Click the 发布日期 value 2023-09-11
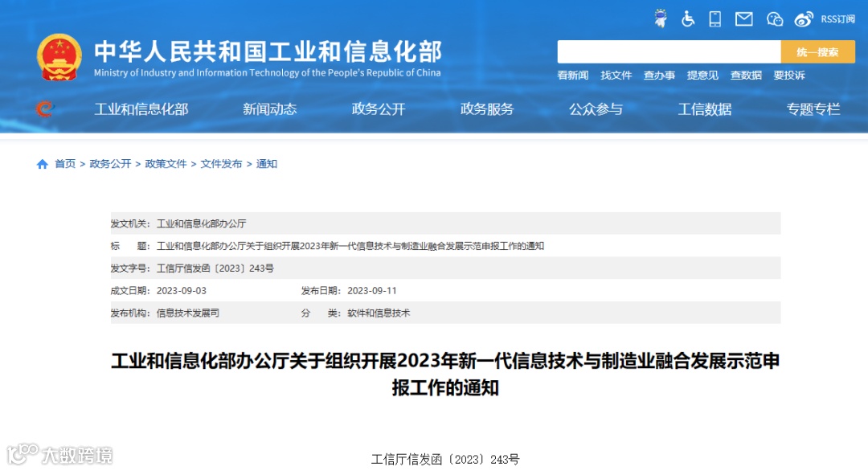This screenshot has height=471, width=868. point(372,291)
